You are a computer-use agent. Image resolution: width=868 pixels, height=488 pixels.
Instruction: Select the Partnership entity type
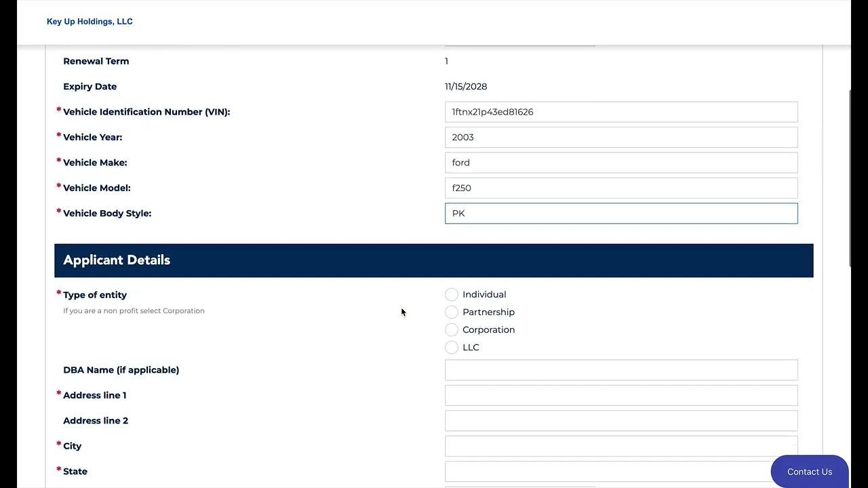(452, 312)
